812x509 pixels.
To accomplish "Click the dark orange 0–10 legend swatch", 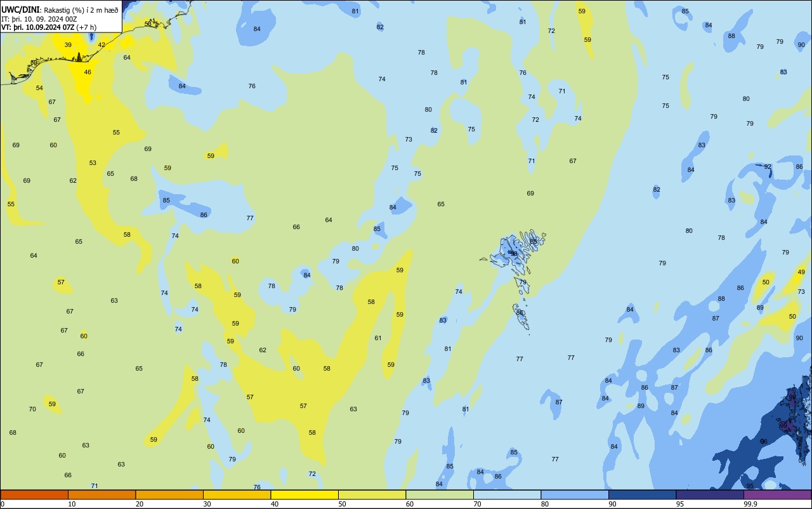I will [34, 494].
